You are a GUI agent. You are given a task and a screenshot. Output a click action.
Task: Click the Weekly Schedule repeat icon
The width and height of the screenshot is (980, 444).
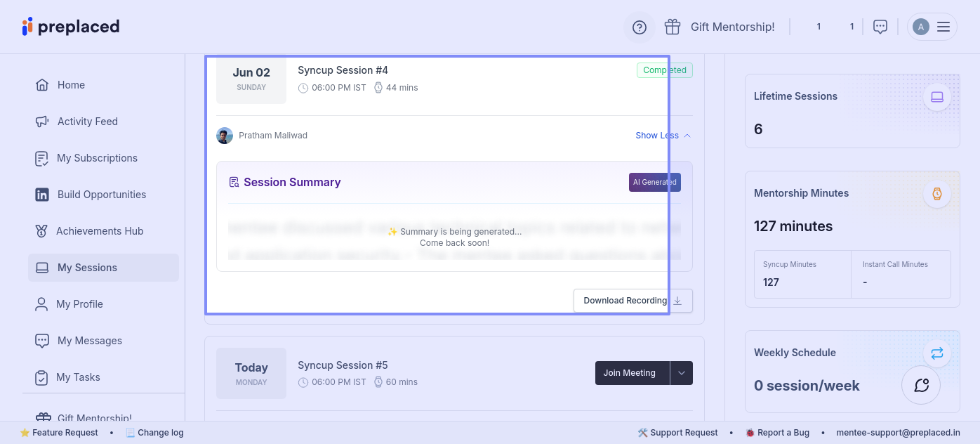[937, 353]
